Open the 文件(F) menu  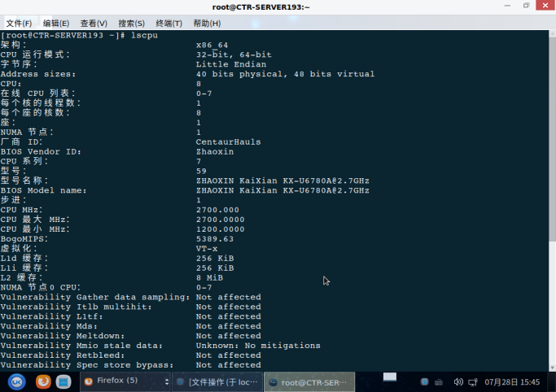[x=19, y=24]
